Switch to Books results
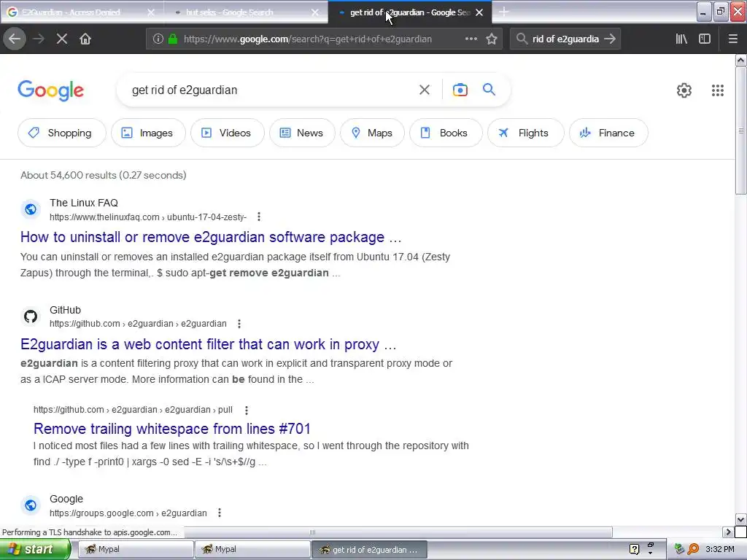This screenshot has height=560, width=747. coord(446,133)
